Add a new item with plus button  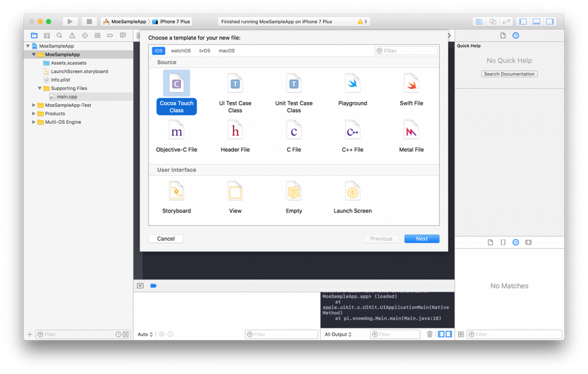(x=30, y=335)
